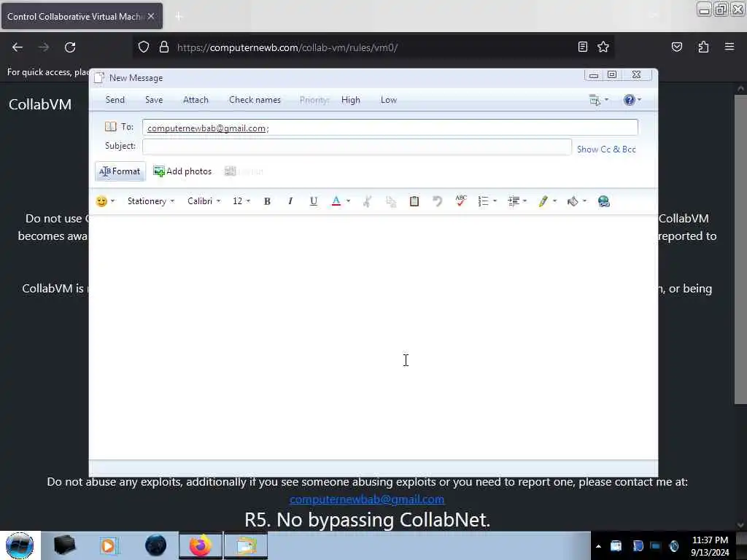Image resolution: width=747 pixels, height=560 pixels.
Task: Click in the Subject field
Action: tap(357, 146)
